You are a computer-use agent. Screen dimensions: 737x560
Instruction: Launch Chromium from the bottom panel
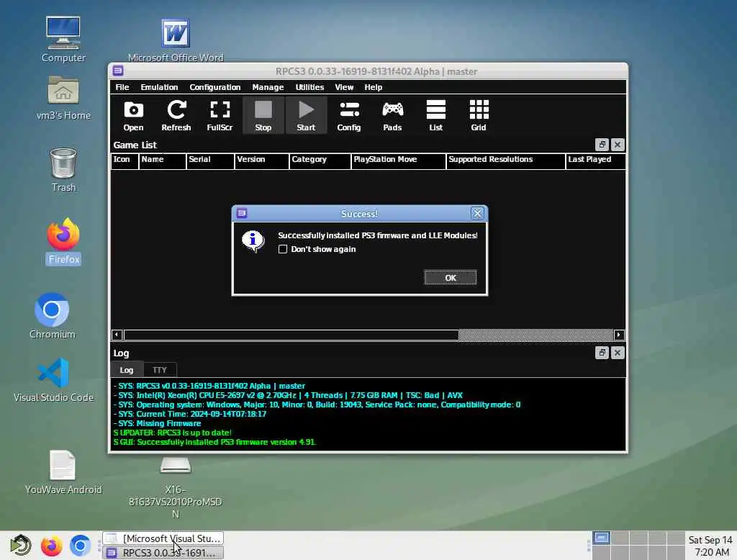point(81,546)
